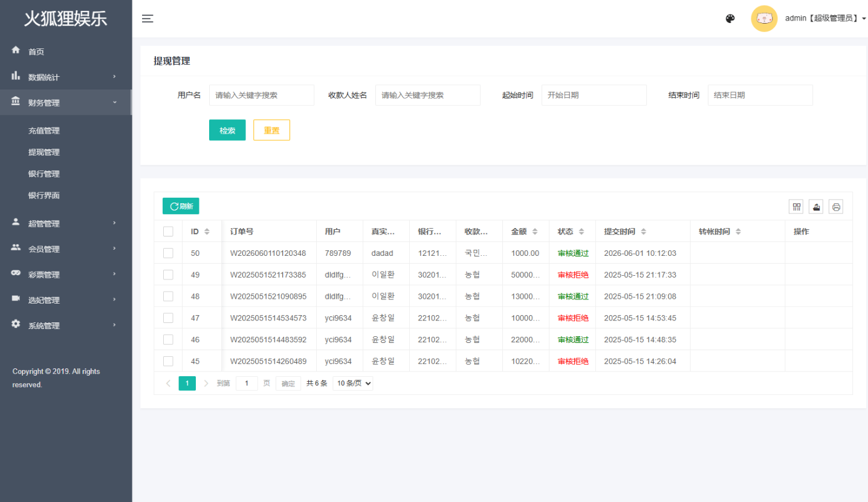868x502 pixels.
Task: Click the admin avatar picture
Action: [764, 19]
